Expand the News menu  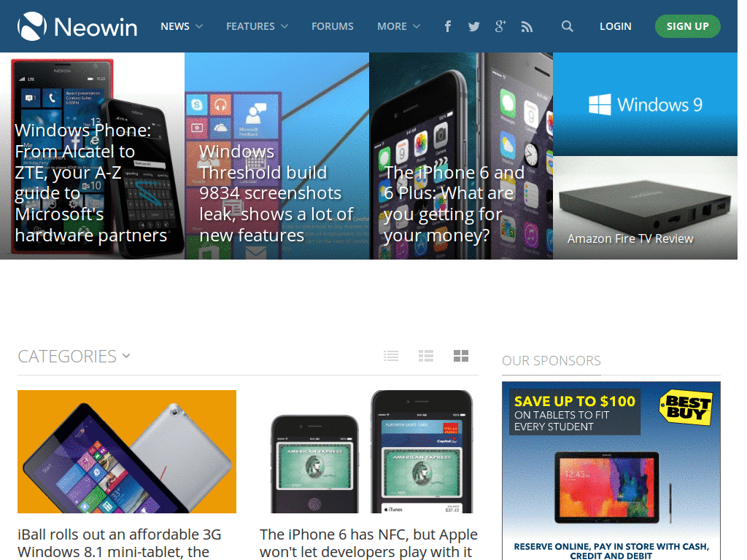pos(182,26)
